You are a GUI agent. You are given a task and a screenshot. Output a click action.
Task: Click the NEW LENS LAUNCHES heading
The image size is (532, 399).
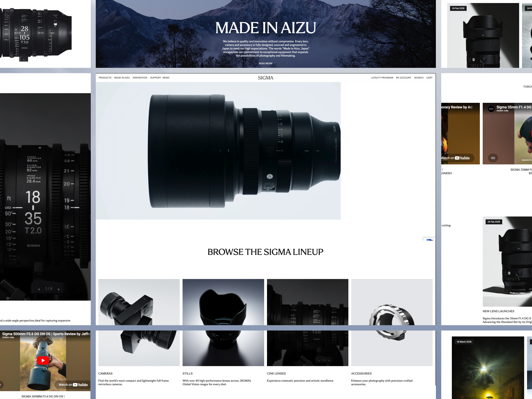coord(498,311)
